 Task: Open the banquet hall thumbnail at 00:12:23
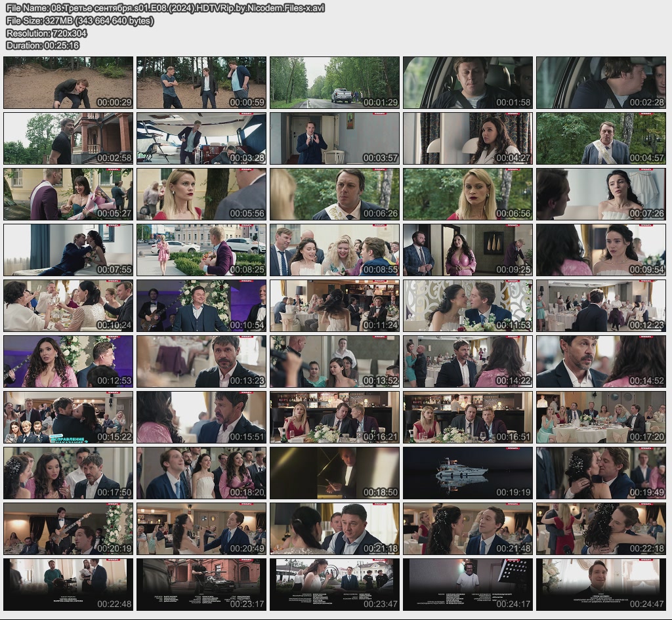tap(601, 306)
